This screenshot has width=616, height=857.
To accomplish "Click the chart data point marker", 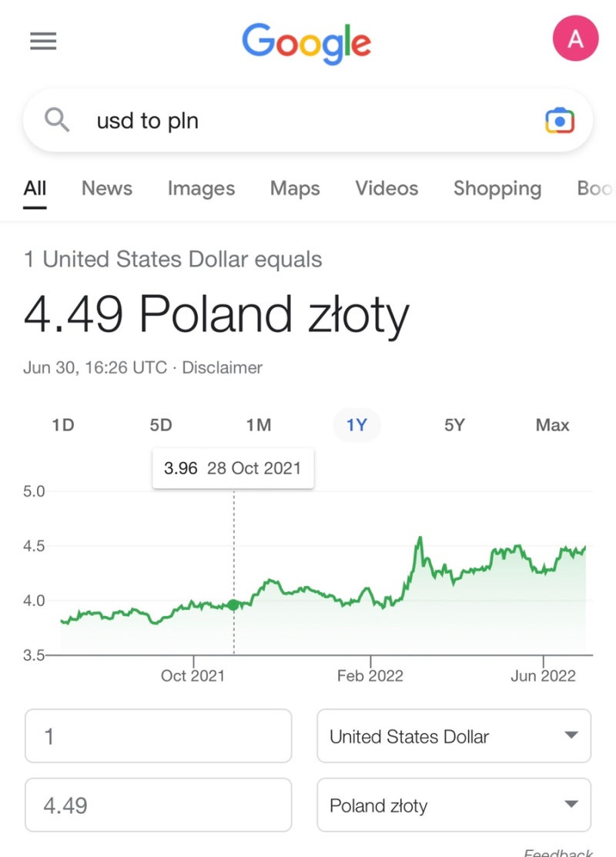I will pyautogui.click(x=233, y=604).
